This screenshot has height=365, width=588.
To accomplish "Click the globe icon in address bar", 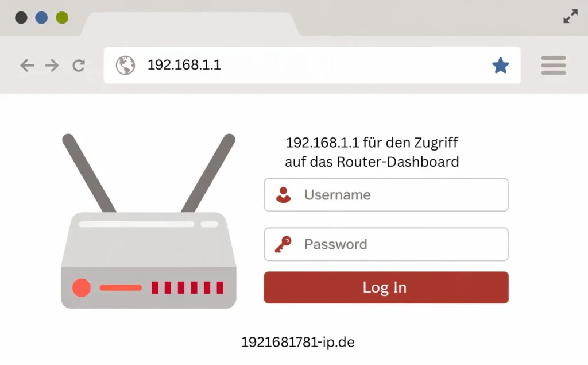I will click(125, 66).
